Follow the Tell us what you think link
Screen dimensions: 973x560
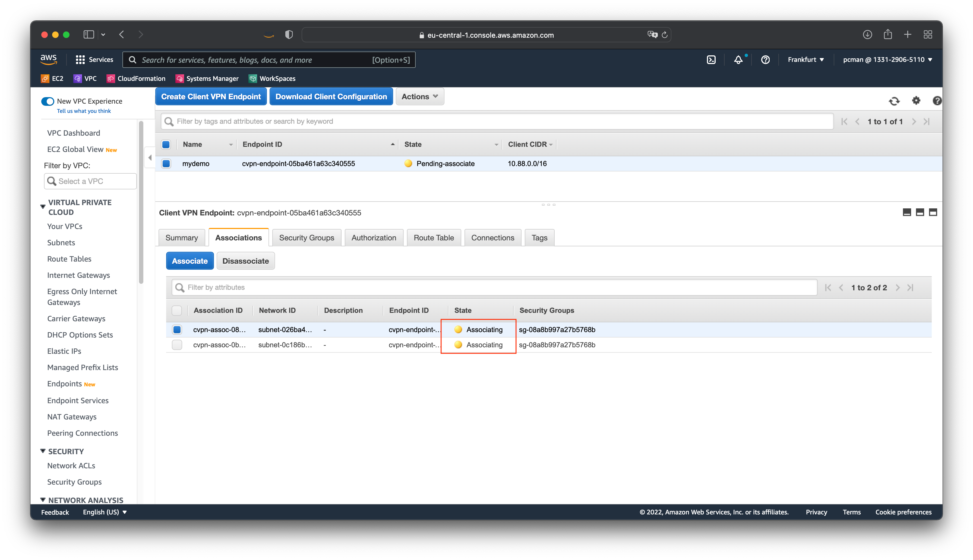point(84,111)
